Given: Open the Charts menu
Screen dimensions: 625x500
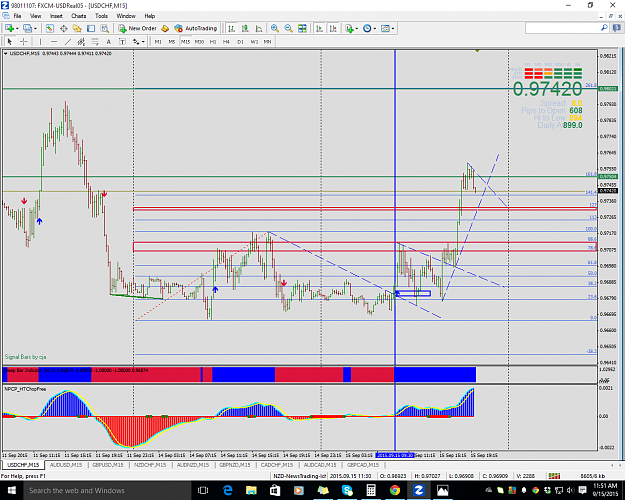Looking at the screenshot, I should tap(79, 16).
